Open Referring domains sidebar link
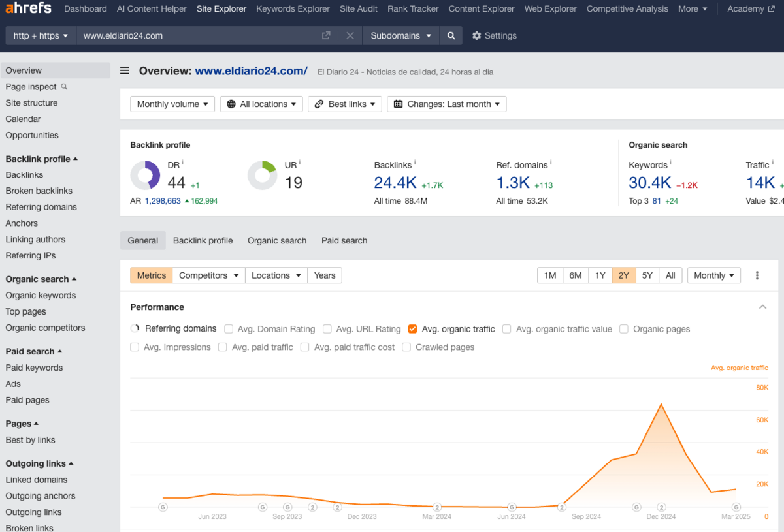Viewport: 784px width, 532px height. [x=41, y=207]
